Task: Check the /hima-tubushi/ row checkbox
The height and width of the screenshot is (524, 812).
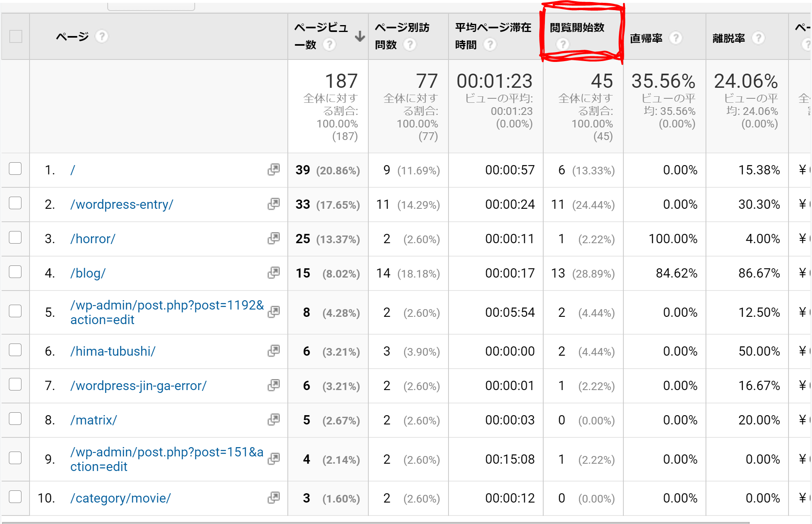Action: click(15, 350)
